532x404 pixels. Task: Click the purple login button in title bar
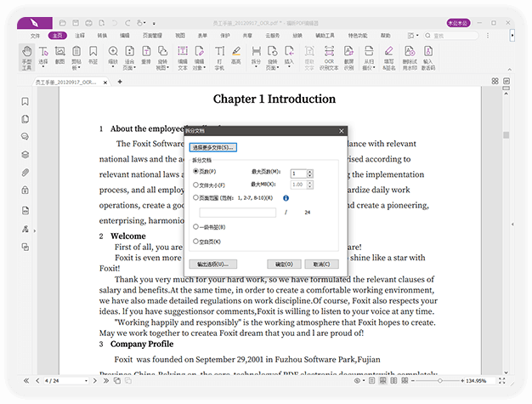(x=458, y=23)
